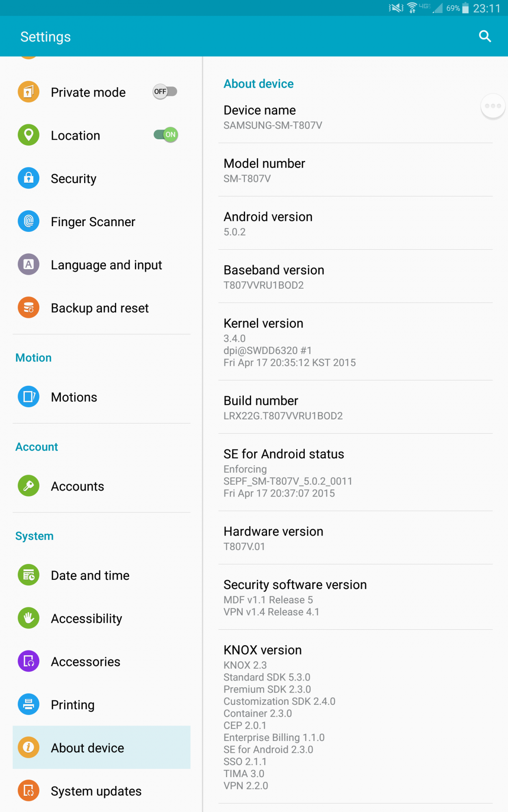508x812 pixels.
Task: Open Date and time settings
Action: point(90,575)
